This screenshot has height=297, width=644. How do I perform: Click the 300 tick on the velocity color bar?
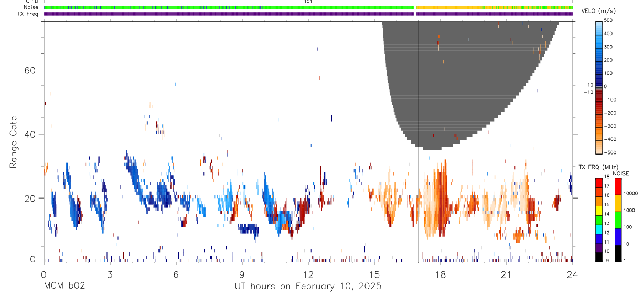coord(608,47)
